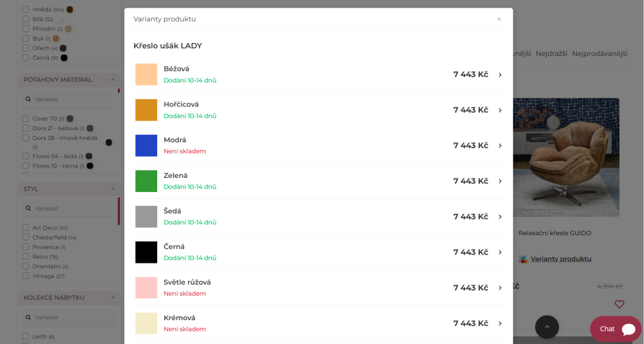
Task: Open the Varianty produktu link
Action: 561,259
